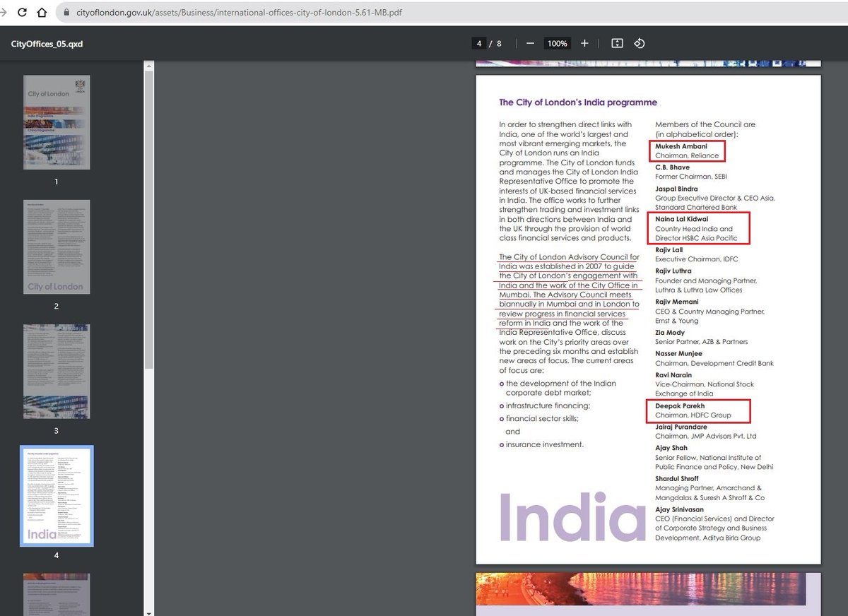Click the name Shardul Shroff
This screenshot has height=616, width=848.
click(677, 478)
